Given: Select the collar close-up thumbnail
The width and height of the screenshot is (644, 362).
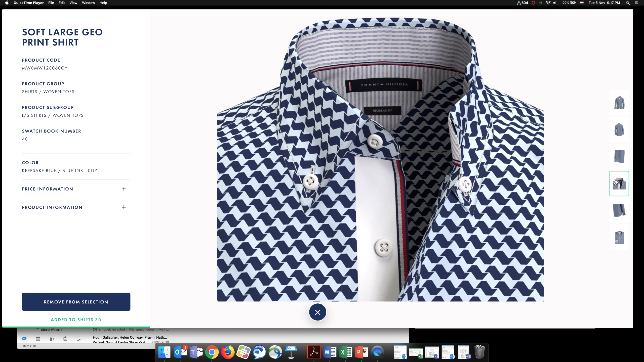Looking at the screenshot, I should [x=619, y=184].
